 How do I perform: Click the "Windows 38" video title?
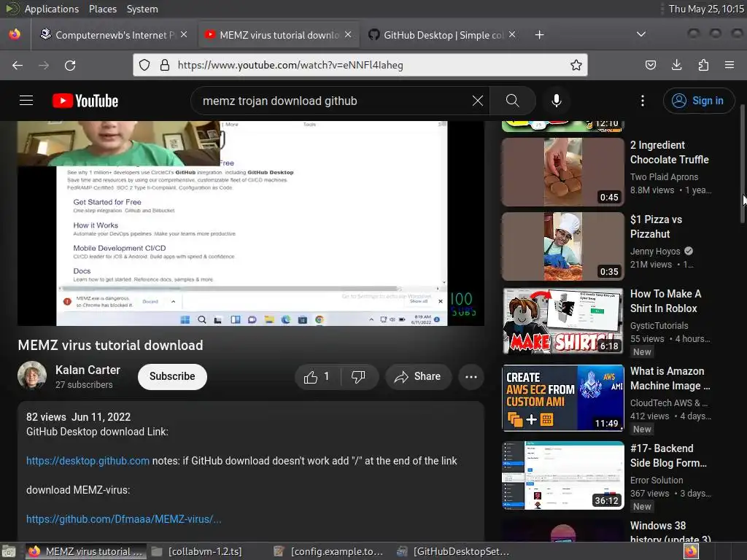670,532
